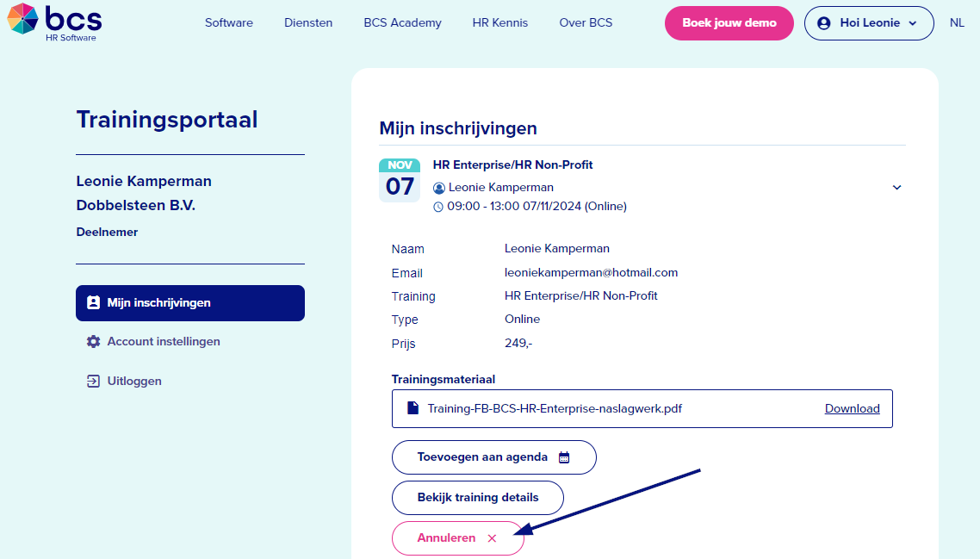Open the BCS Academy menu item
The width and height of the screenshot is (980, 559).
[402, 22]
